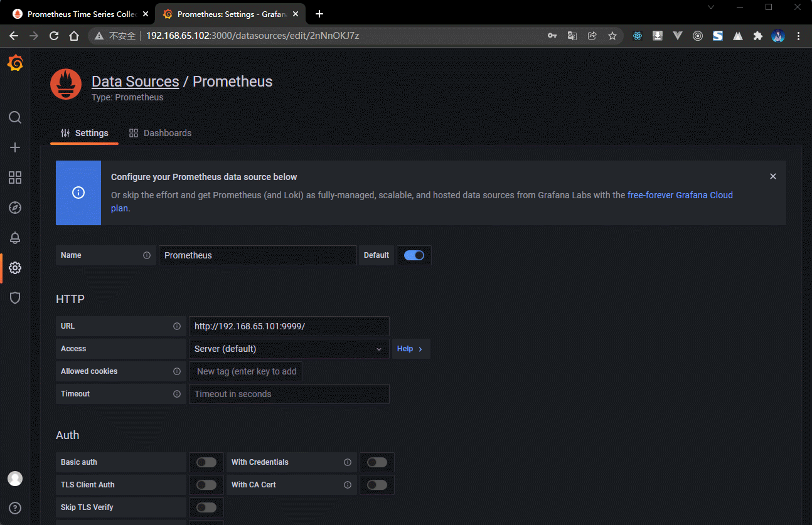The height and width of the screenshot is (525, 812).
Task: Open the saved password key icon
Action: click(552, 36)
